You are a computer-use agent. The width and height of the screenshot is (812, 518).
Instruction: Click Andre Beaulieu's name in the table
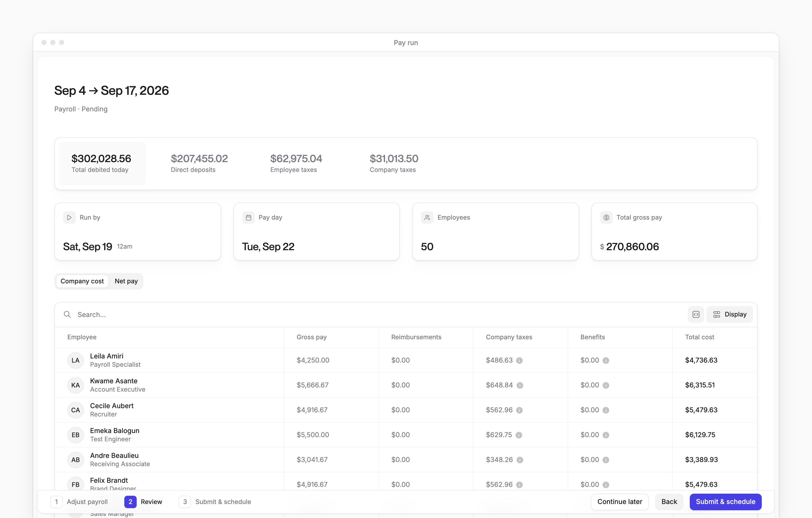(x=114, y=455)
